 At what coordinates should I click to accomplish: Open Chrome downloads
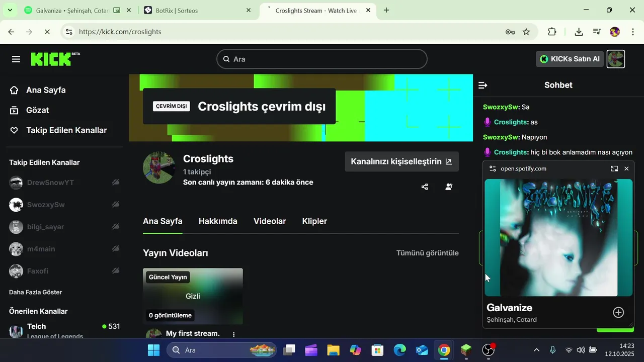pos(579,32)
